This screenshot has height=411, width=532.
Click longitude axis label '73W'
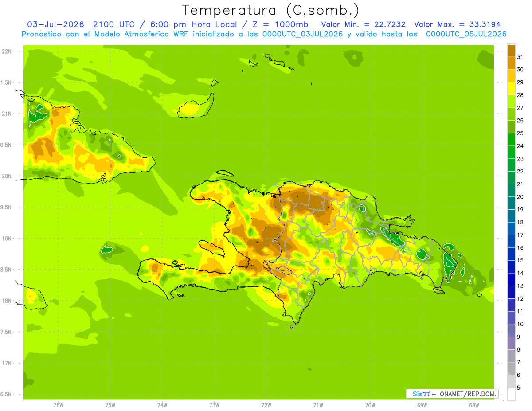[214, 405]
